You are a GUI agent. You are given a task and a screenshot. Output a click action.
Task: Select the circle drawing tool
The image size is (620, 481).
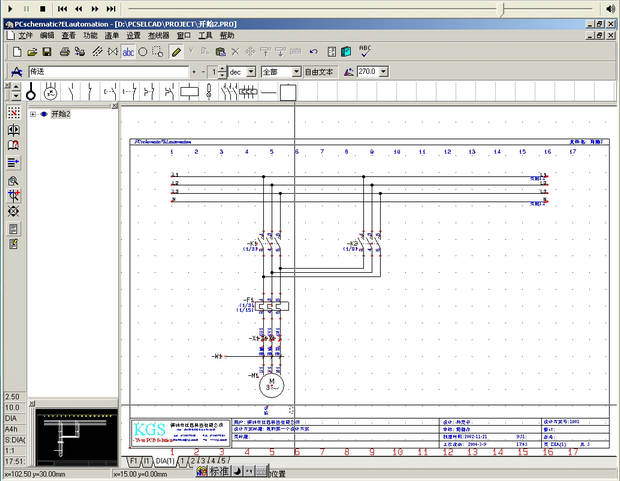[x=143, y=51]
